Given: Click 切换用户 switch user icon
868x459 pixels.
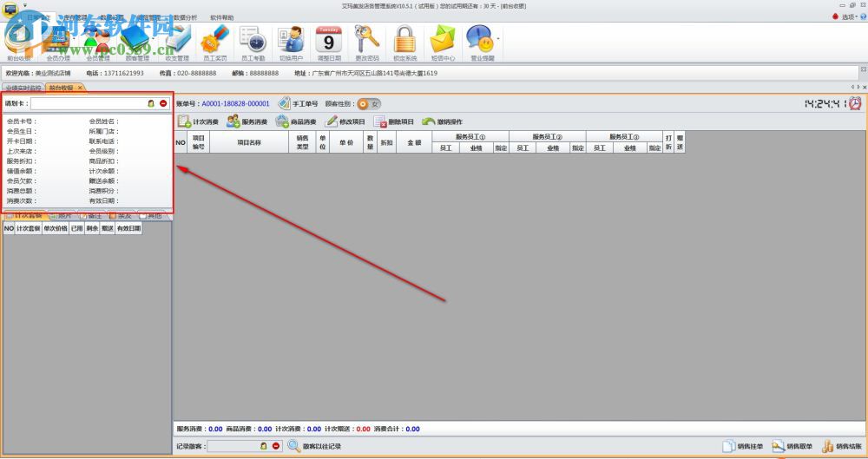Looking at the screenshot, I should click(291, 43).
